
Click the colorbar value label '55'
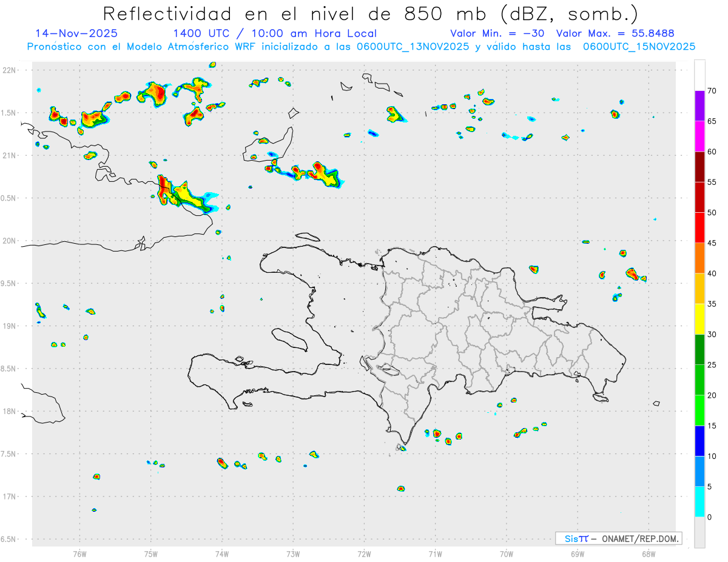pos(712,182)
